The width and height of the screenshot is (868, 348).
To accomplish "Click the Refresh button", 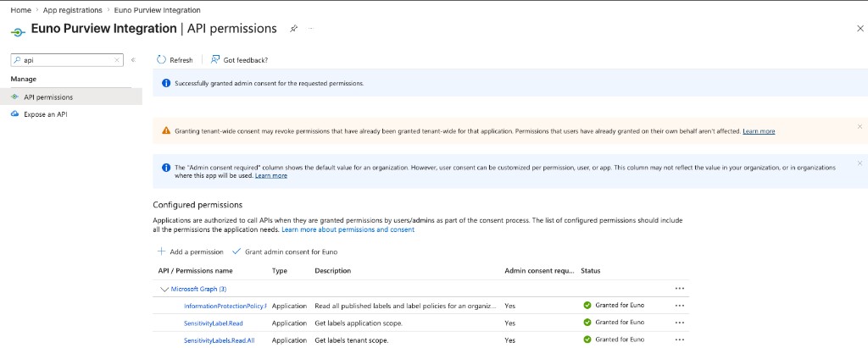I will [175, 60].
